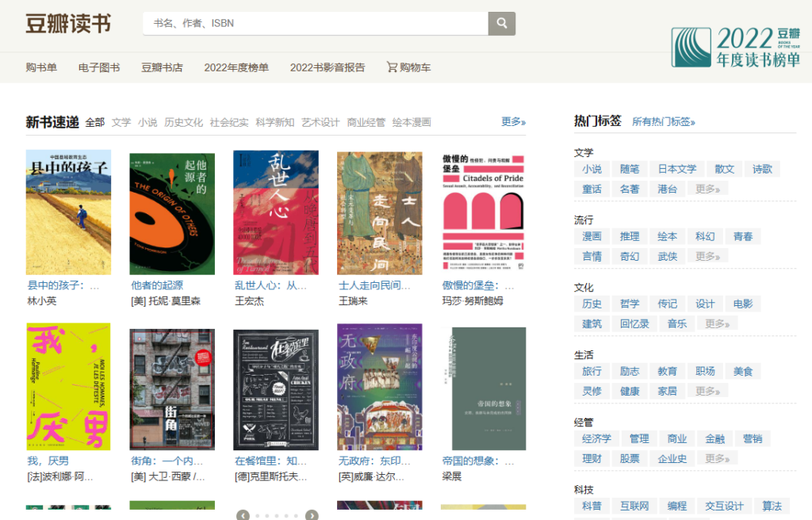Open 电子图书 in the navigation bar
This screenshot has width=812, height=520.
coord(99,67)
